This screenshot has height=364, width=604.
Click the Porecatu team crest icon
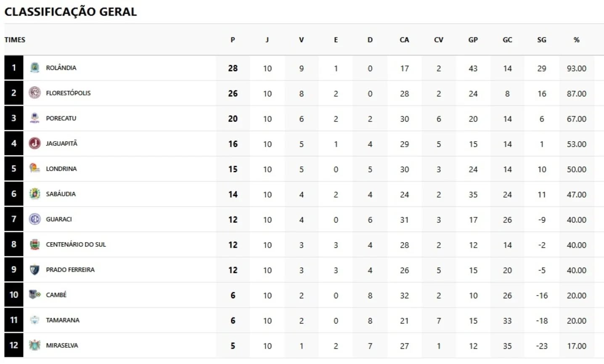tap(35, 118)
